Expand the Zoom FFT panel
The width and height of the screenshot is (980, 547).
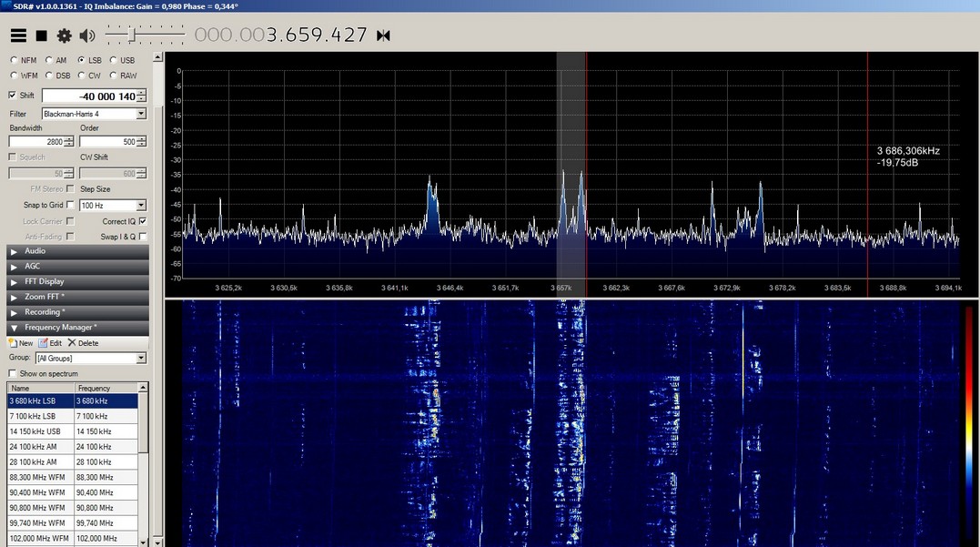pyautogui.click(x=77, y=297)
